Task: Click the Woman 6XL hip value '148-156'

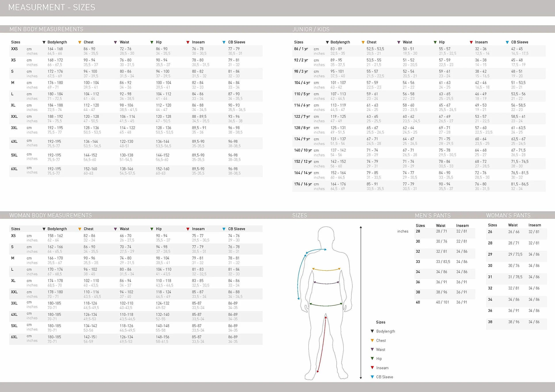Action: coord(163,337)
